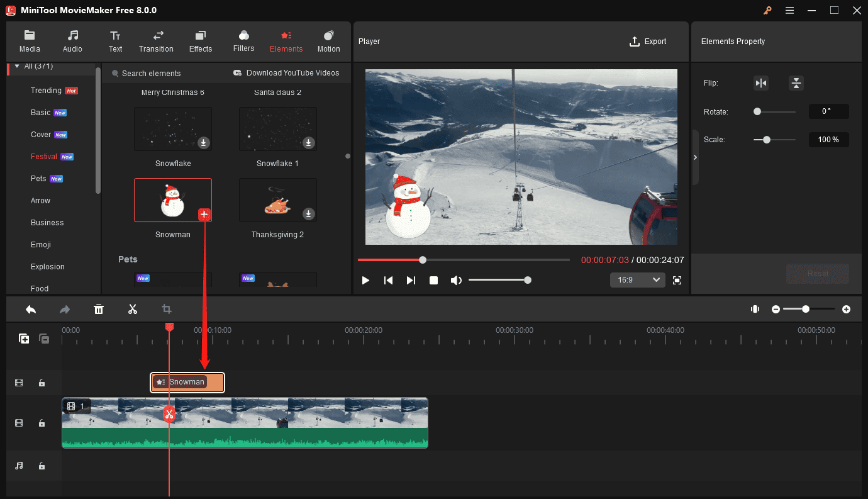Jump to next frame
The image size is (868, 499).
411,280
